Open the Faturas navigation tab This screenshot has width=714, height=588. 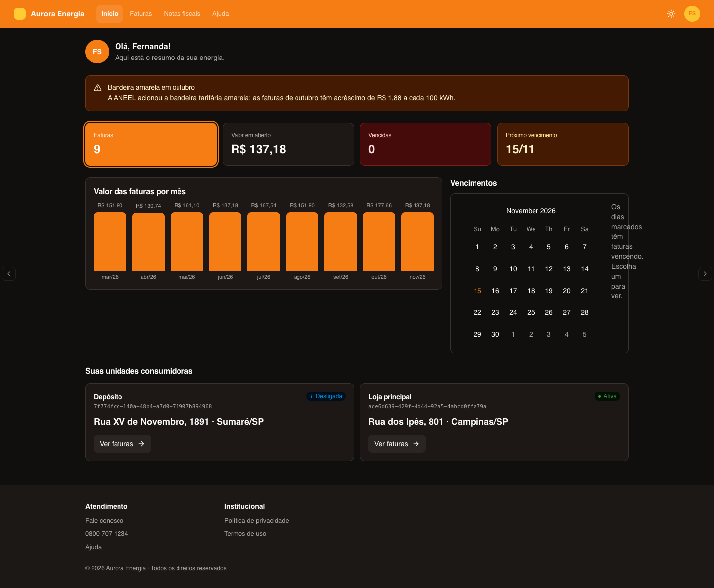[x=141, y=14]
